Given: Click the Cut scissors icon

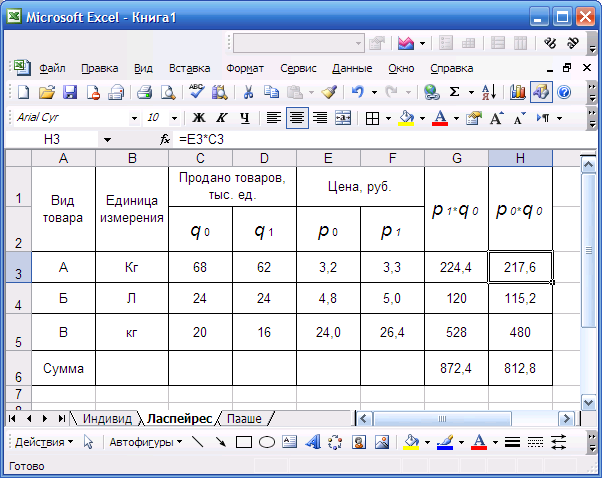Looking at the screenshot, I should click(x=247, y=92).
